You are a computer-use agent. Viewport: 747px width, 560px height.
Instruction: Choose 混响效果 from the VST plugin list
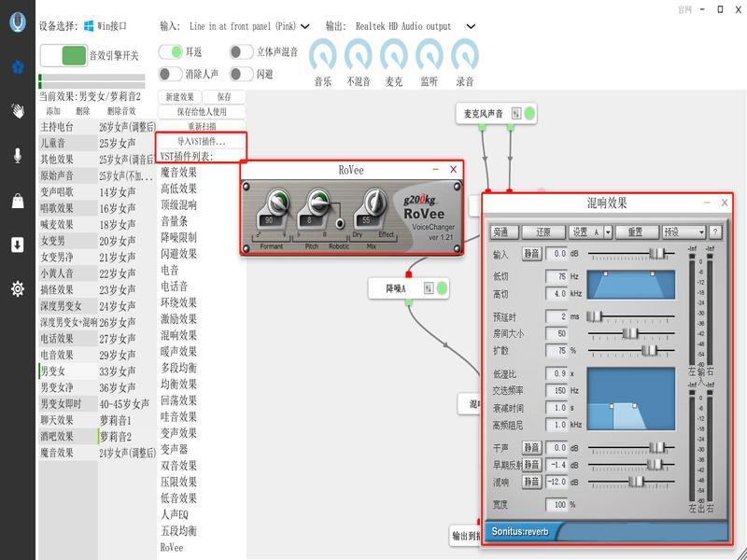click(x=178, y=335)
